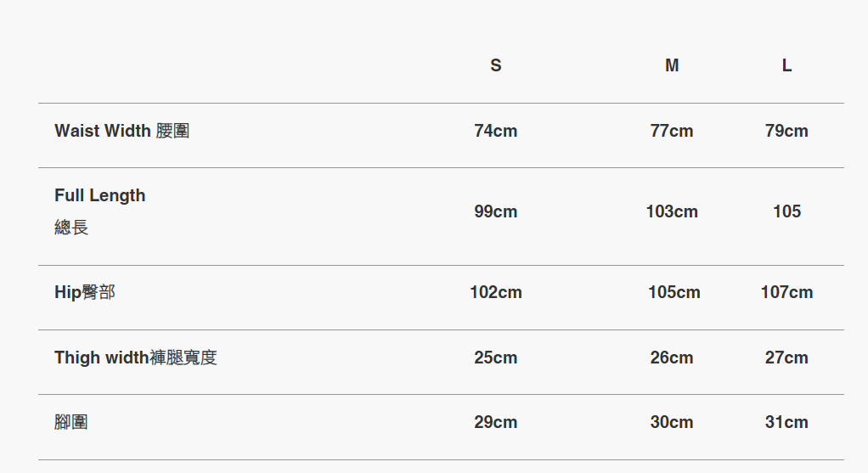This screenshot has height=473, width=868.
Task: Click the 25cm thigh width value
Action: pyautogui.click(x=496, y=358)
